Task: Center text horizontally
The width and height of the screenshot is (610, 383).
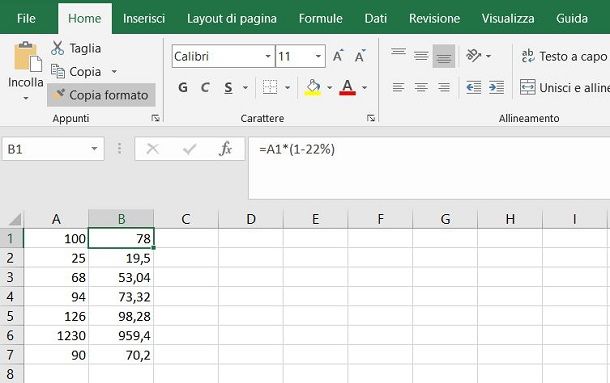Action: click(421, 87)
